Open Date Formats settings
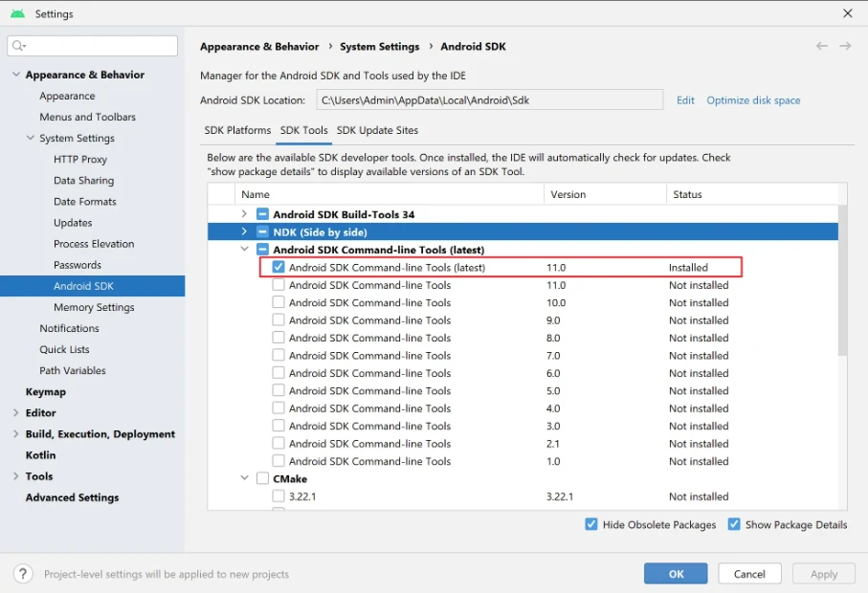This screenshot has height=593, width=868. pos(85,202)
